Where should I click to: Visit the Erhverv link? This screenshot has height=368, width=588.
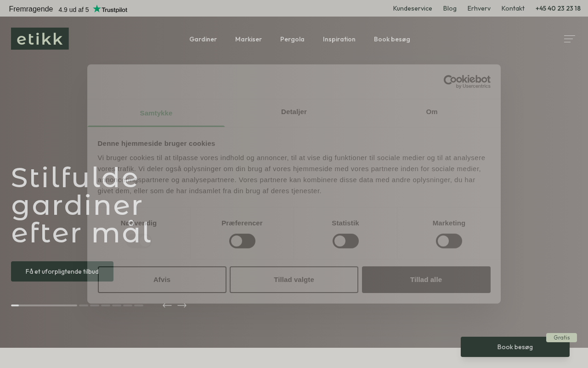479,8
